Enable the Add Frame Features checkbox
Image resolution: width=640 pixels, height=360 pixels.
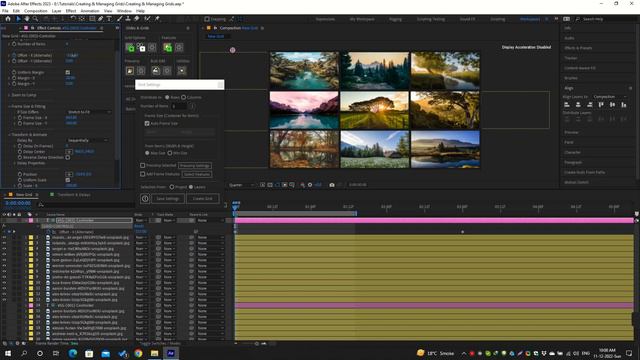(142, 174)
